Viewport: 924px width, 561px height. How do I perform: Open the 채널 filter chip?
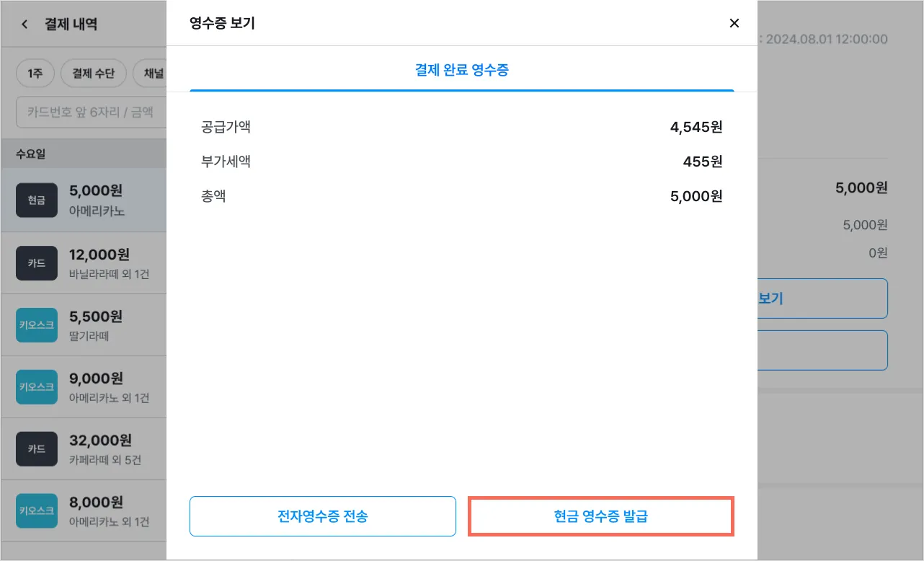[x=153, y=74]
